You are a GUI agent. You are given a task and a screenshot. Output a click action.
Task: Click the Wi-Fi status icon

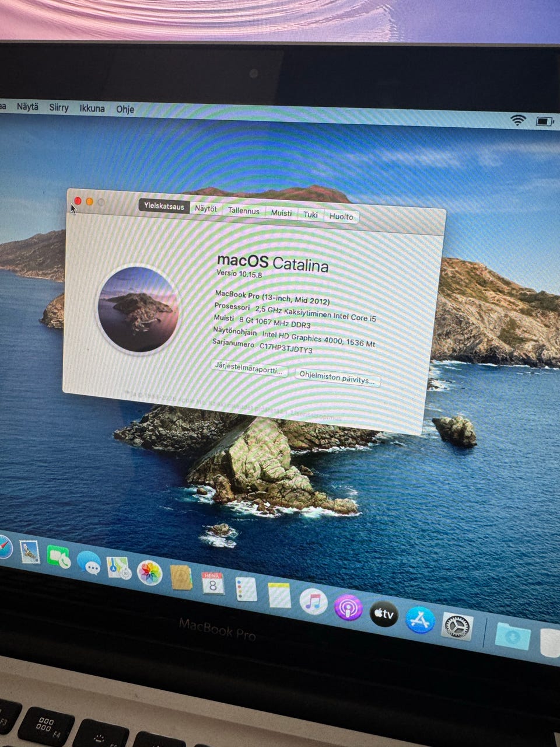[x=517, y=120]
